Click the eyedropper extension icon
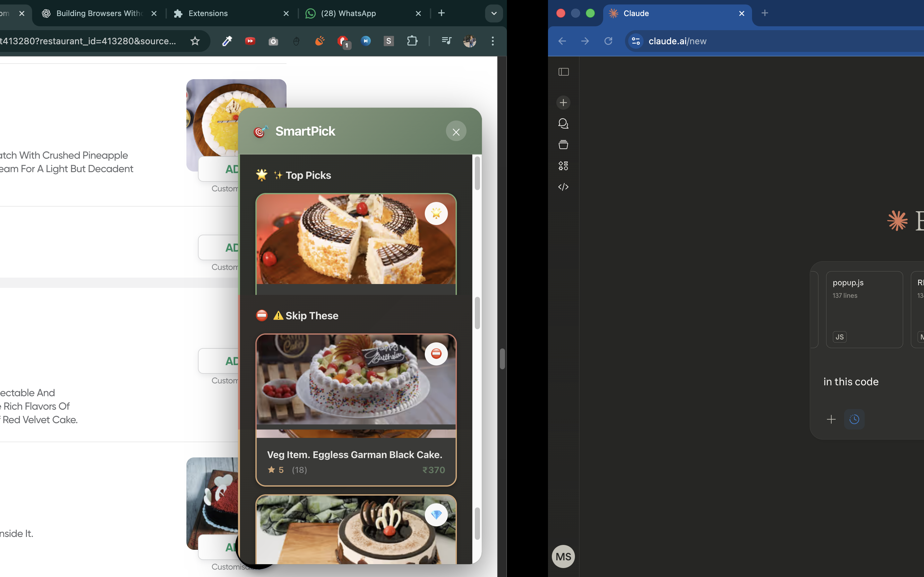 click(x=227, y=41)
